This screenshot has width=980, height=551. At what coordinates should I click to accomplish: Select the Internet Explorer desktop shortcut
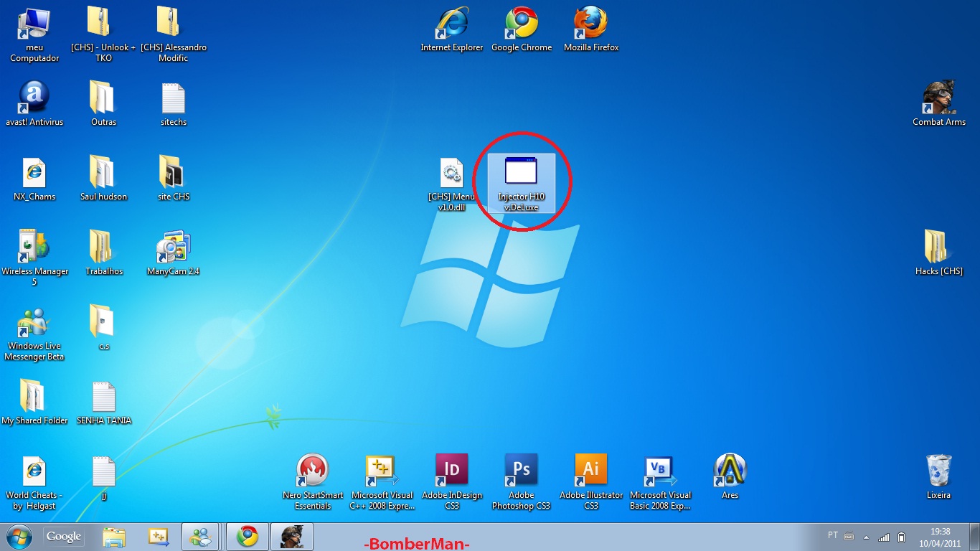tap(452, 30)
